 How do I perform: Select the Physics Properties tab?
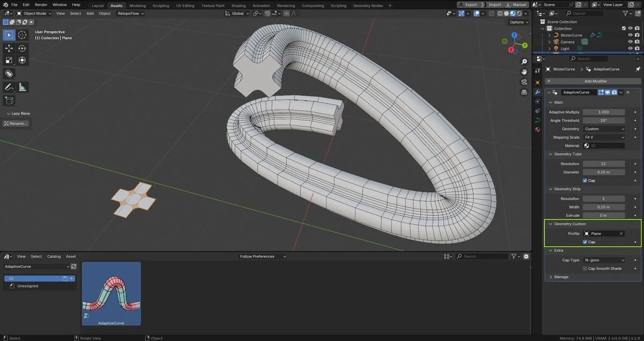(x=537, y=111)
